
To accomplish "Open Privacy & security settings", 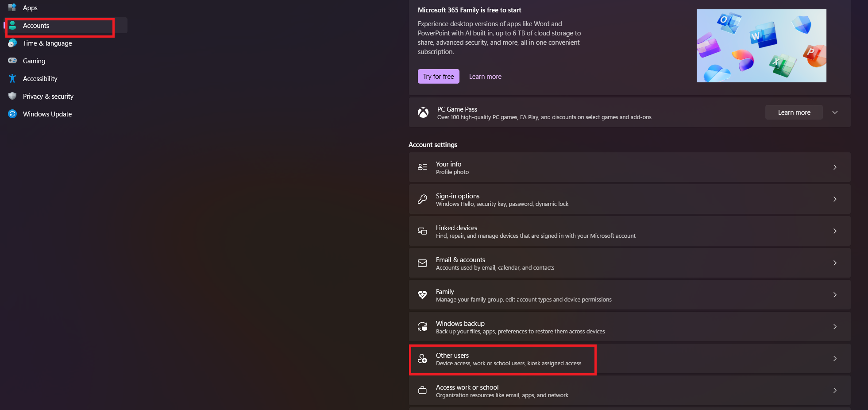I will (x=66, y=96).
